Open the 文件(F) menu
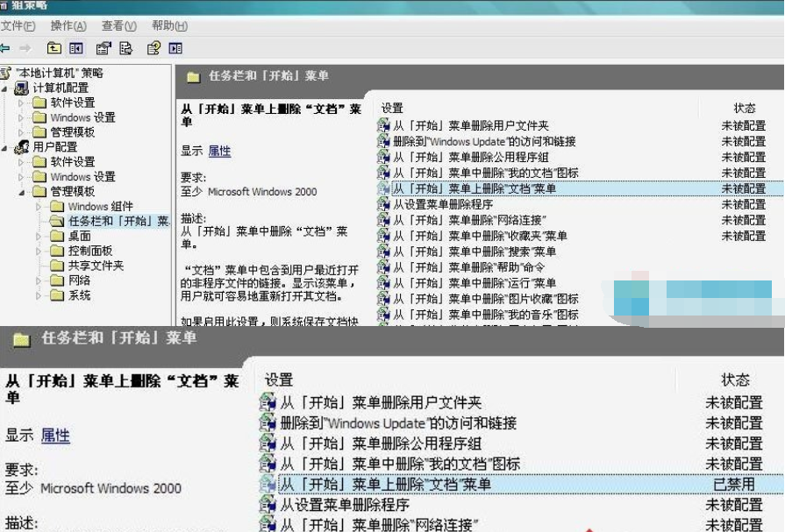785x532 pixels. click(x=18, y=26)
